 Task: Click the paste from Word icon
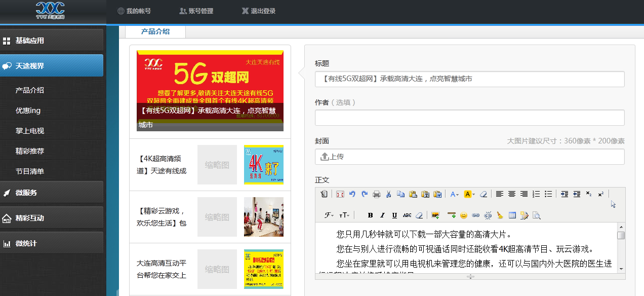pos(437,194)
